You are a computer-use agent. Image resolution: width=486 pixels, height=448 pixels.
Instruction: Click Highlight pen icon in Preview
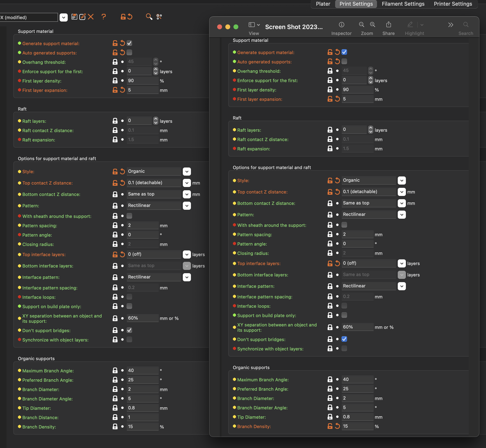pos(410,25)
